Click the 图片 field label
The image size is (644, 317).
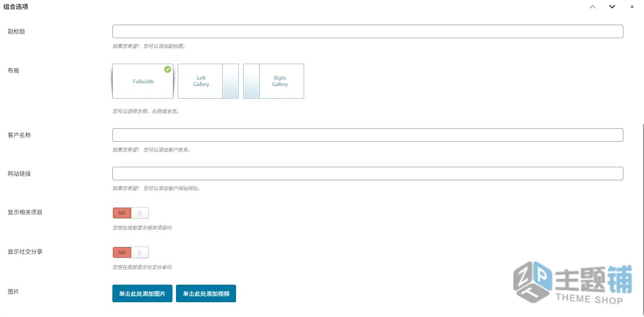click(x=13, y=291)
